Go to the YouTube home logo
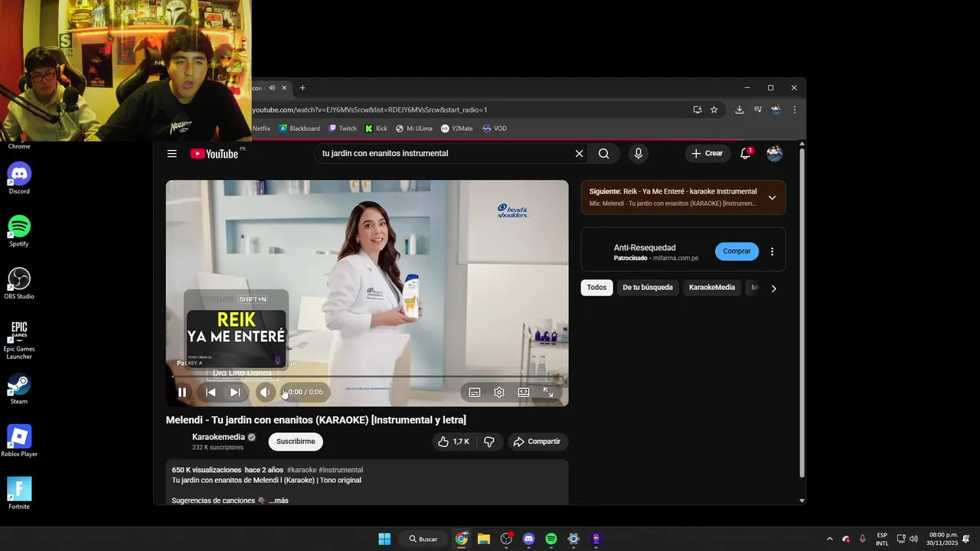 [214, 154]
